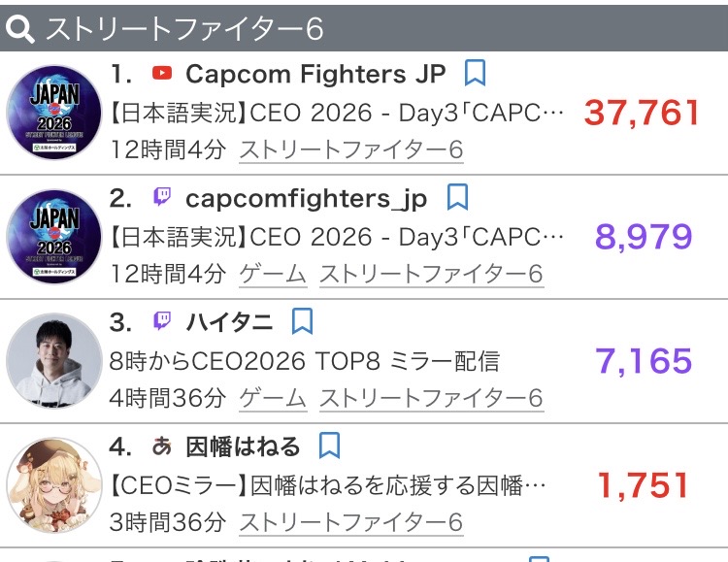Screen dimensions: 728x562
Task: Click the Twitch icon beside ハイタニ
Action: (162, 321)
